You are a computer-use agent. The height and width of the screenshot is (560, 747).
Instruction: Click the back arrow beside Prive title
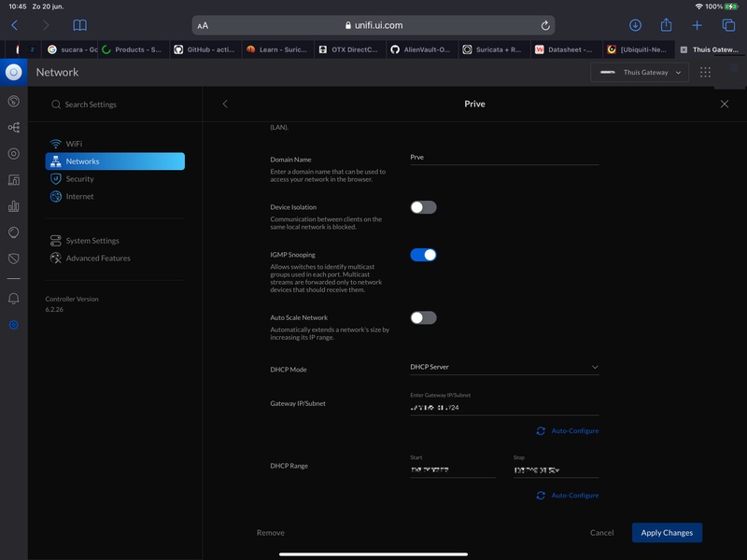point(225,105)
